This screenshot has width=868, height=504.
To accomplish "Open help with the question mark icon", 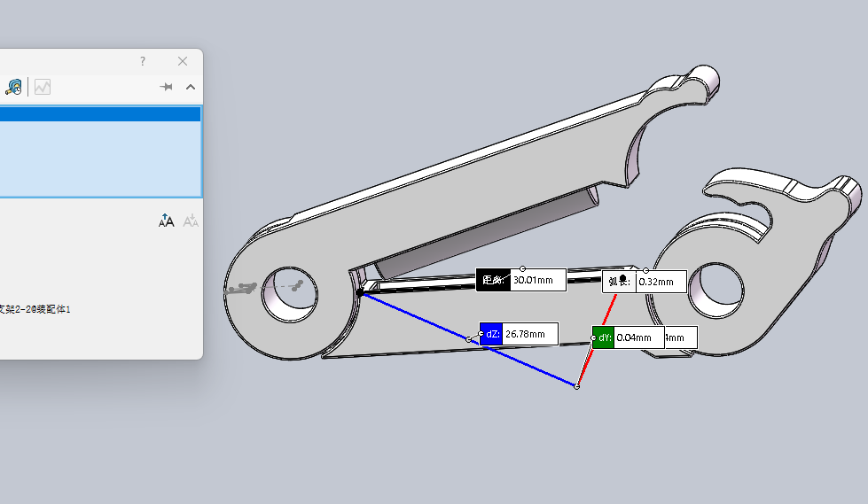I will (143, 61).
